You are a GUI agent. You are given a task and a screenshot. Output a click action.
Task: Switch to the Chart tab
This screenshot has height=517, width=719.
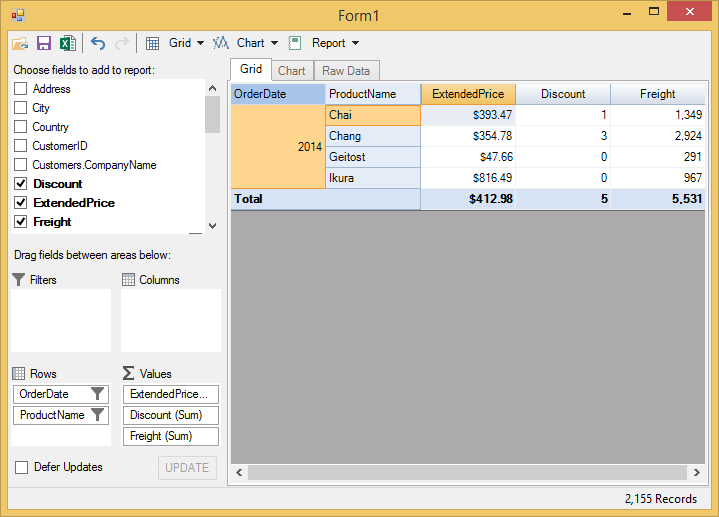pyautogui.click(x=292, y=71)
